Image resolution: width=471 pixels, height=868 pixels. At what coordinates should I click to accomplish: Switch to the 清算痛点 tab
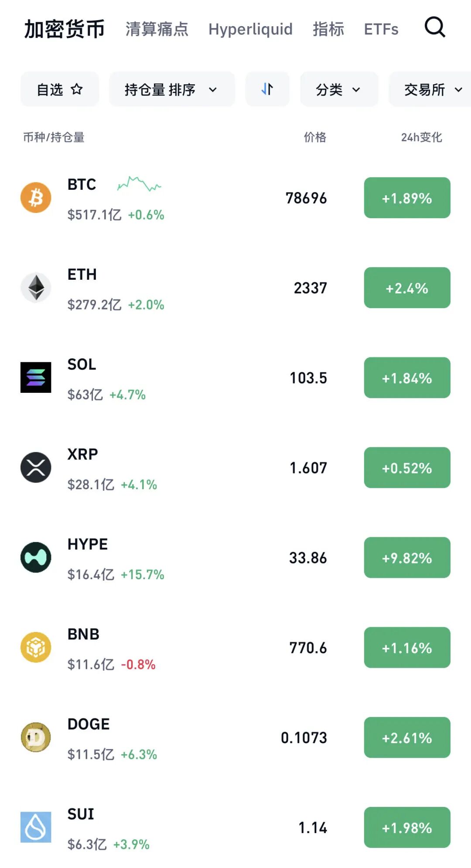pos(157,29)
